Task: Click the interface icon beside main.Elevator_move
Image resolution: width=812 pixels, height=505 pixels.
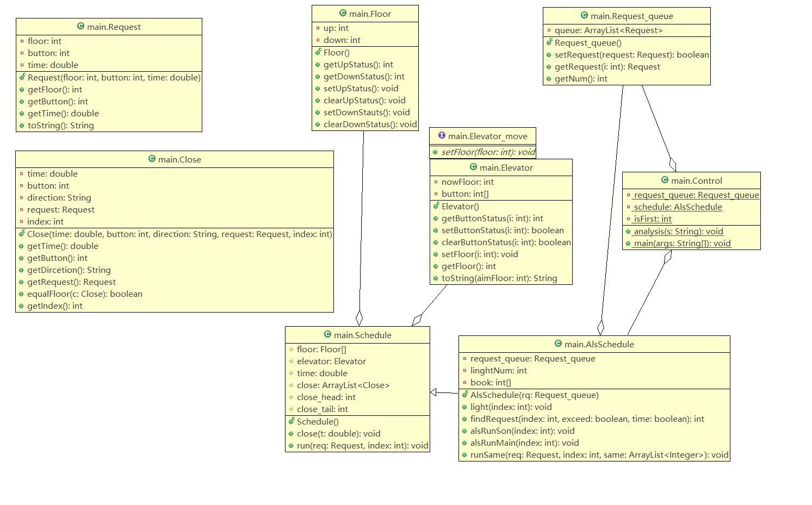Action: (442, 135)
